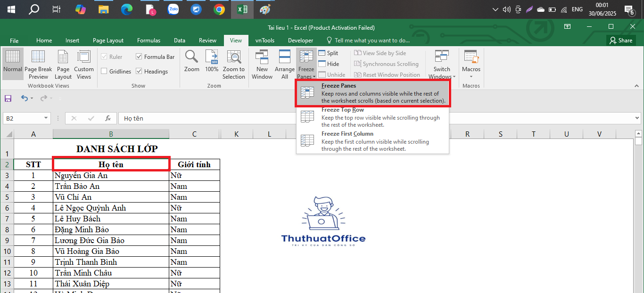This screenshot has width=644, height=293.
Task: Open Ribbon Display Options
Action: click(x=568, y=27)
